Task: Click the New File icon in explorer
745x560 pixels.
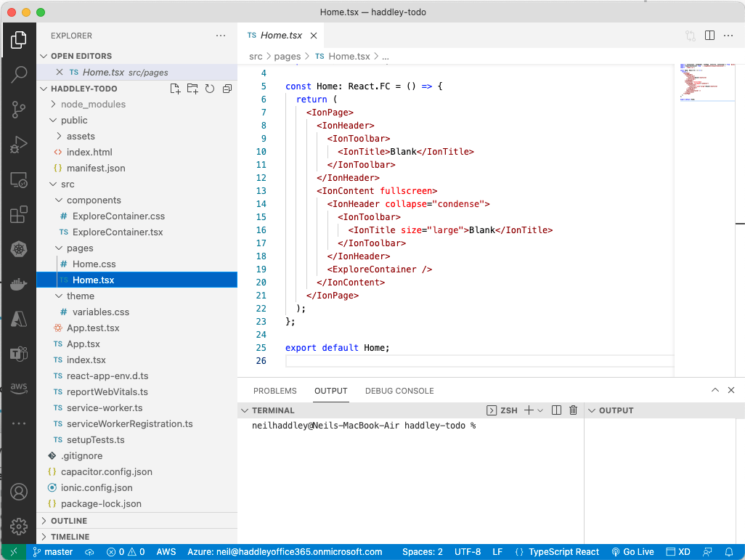Action: 175,89
